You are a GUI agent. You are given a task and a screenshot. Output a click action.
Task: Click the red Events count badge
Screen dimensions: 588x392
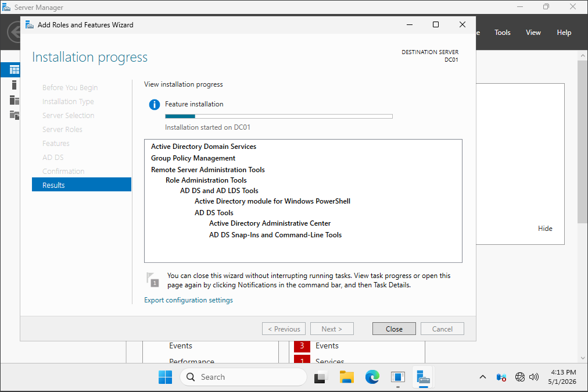coord(302,346)
